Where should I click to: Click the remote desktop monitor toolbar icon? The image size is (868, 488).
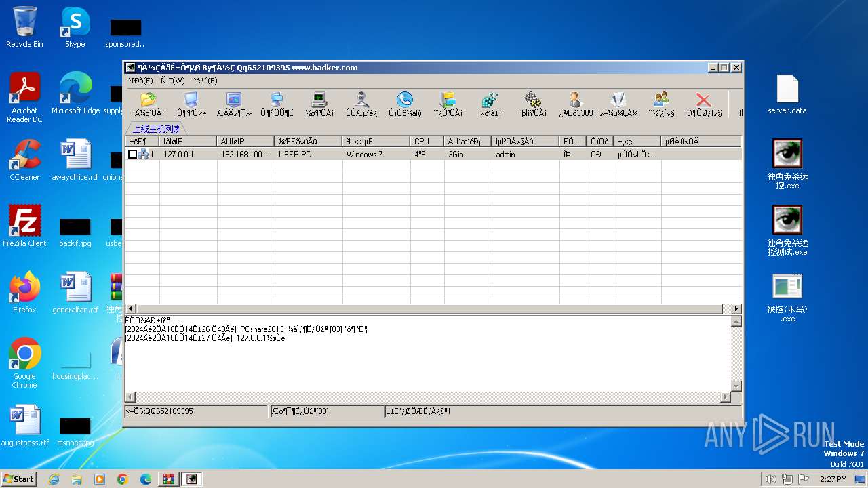click(x=191, y=104)
